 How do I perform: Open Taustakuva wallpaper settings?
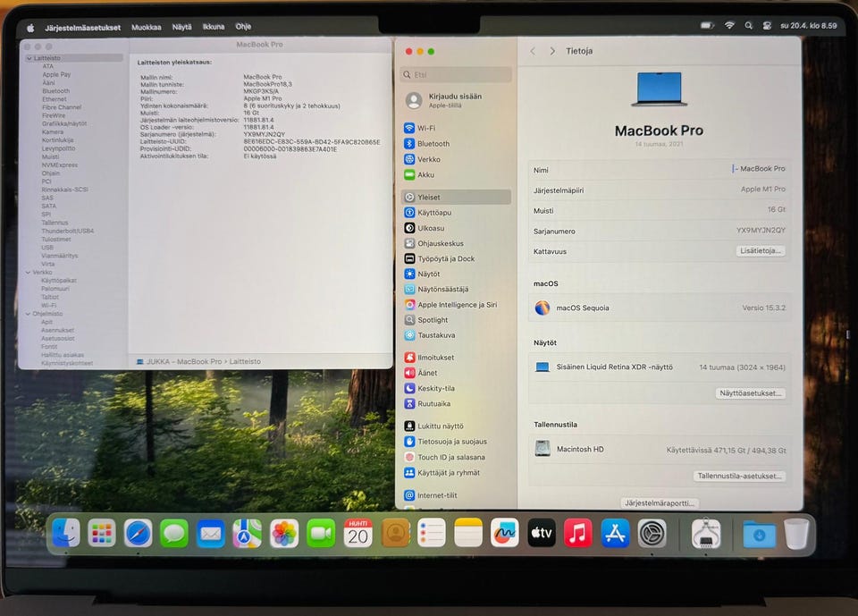[456, 335]
